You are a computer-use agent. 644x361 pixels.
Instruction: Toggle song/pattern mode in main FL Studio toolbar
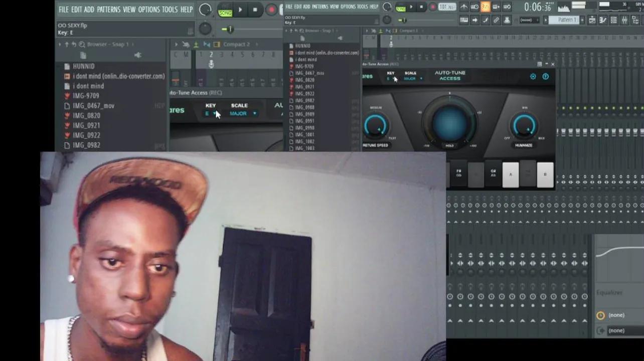pos(400,8)
